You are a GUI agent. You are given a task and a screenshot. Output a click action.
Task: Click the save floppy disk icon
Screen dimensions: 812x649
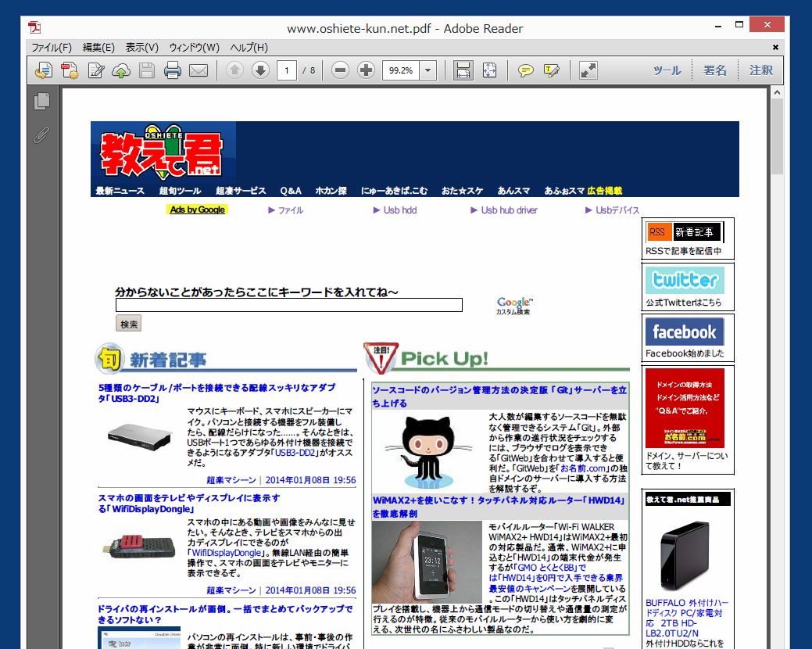[x=147, y=70]
